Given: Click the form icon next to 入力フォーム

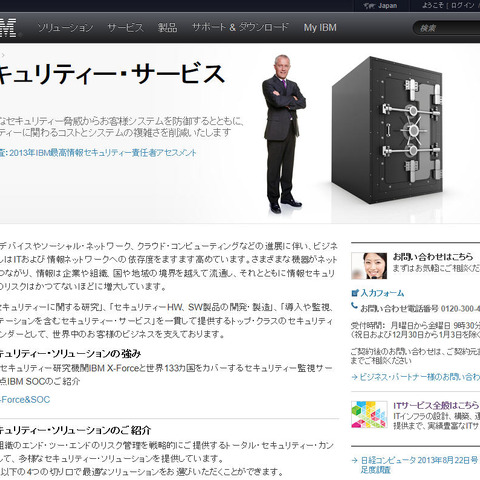Looking at the screenshot, I should tap(355, 293).
